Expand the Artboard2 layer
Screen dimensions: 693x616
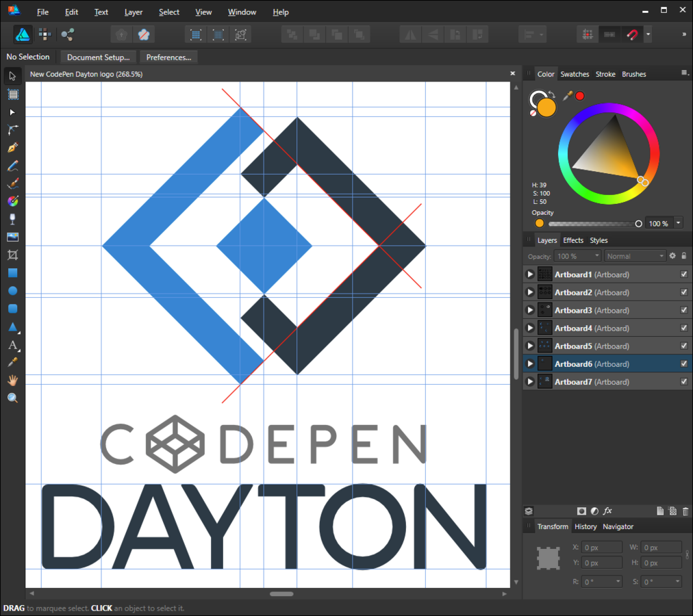click(530, 292)
